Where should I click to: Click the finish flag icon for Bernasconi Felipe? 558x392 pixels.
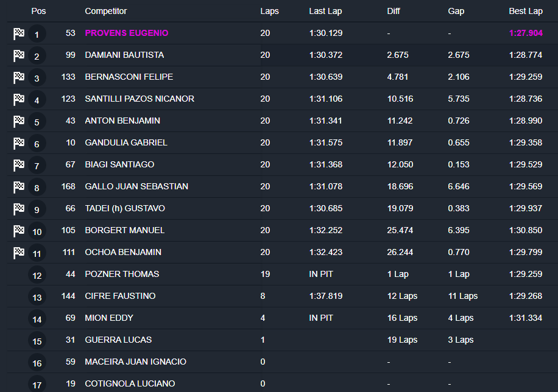point(19,77)
